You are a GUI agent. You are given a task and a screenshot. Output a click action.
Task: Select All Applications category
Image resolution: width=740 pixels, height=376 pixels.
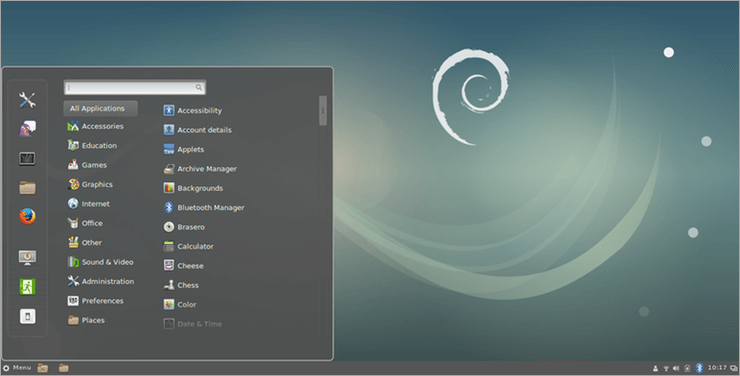[x=101, y=109]
